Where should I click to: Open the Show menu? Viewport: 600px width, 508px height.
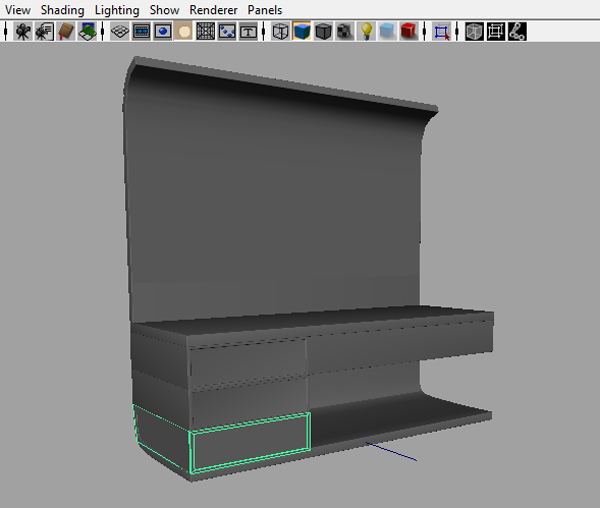[x=164, y=10]
